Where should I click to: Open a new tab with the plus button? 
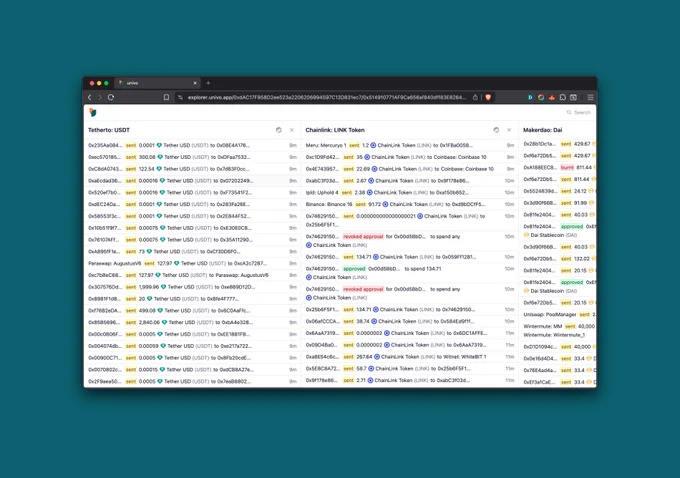pyautogui.click(x=208, y=83)
